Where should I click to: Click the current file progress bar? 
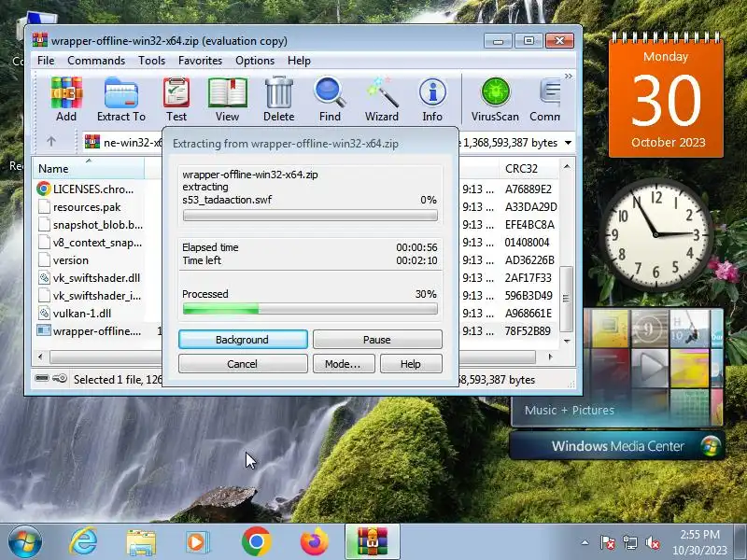tap(310, 216)
